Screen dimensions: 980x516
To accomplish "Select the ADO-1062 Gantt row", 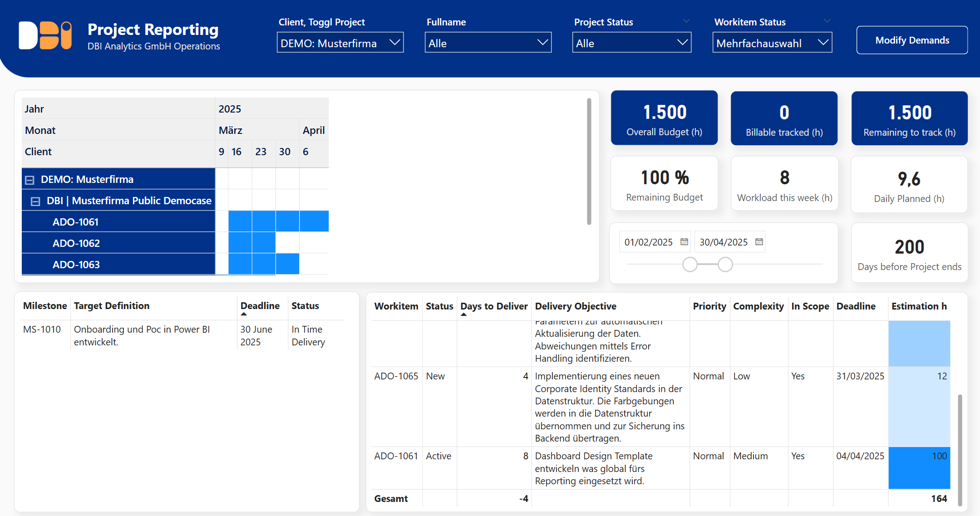I will click(118, 243).
